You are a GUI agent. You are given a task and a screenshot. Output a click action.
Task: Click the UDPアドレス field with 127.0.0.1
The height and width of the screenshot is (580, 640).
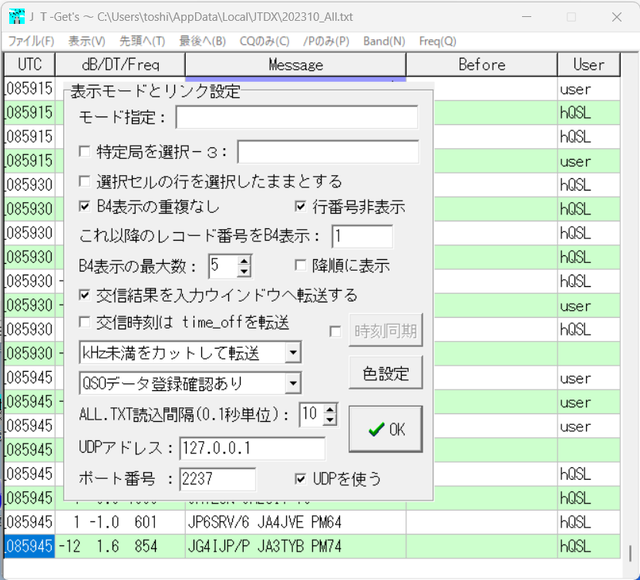[253, 448]
